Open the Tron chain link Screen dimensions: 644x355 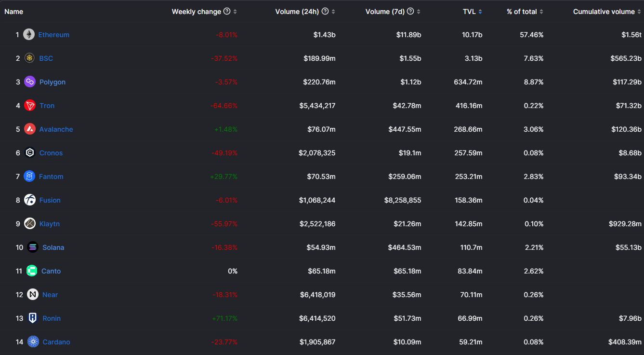click(47, 106)
